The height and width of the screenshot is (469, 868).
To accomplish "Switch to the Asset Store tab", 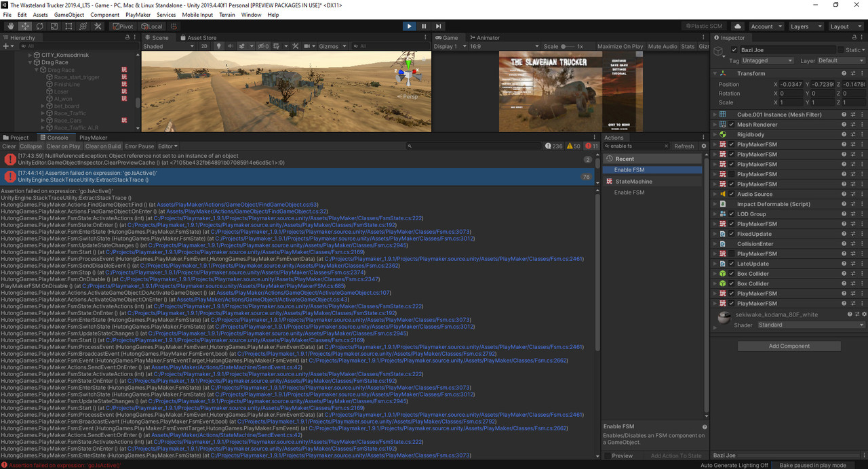I will 198,38.
